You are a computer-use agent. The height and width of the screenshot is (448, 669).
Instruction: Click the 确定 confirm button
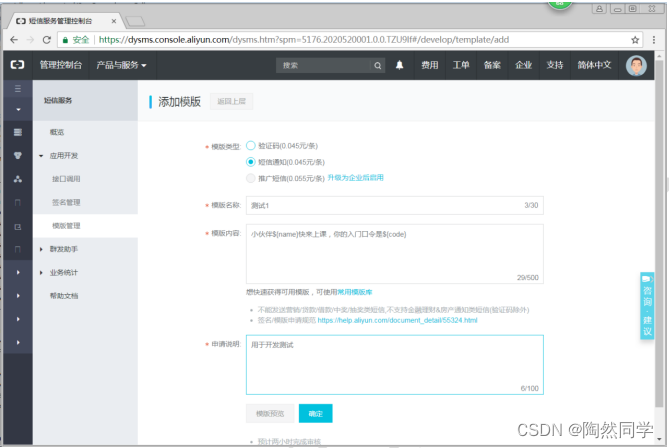[x=315, y=413]
